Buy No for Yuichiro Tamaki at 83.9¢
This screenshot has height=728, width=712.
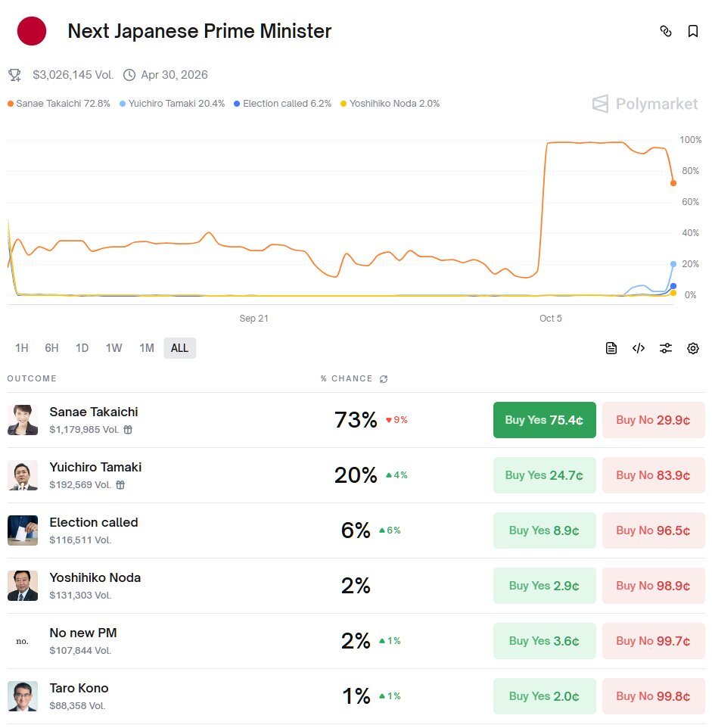pyautogui.click(x=653, y=475)
